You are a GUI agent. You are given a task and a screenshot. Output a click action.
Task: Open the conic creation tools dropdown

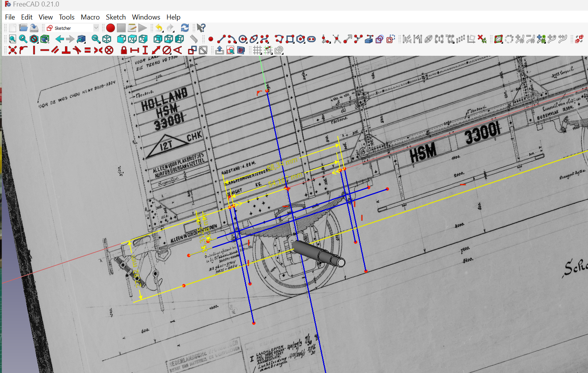tap(254, 39)
